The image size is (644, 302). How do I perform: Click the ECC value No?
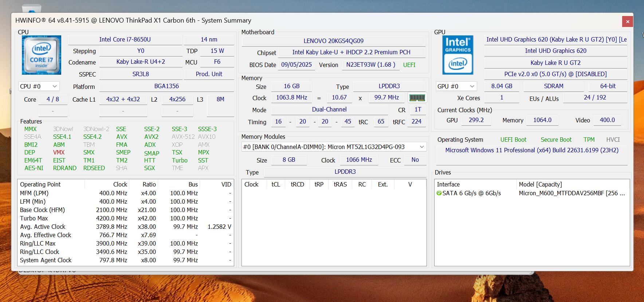pos(415,160)
